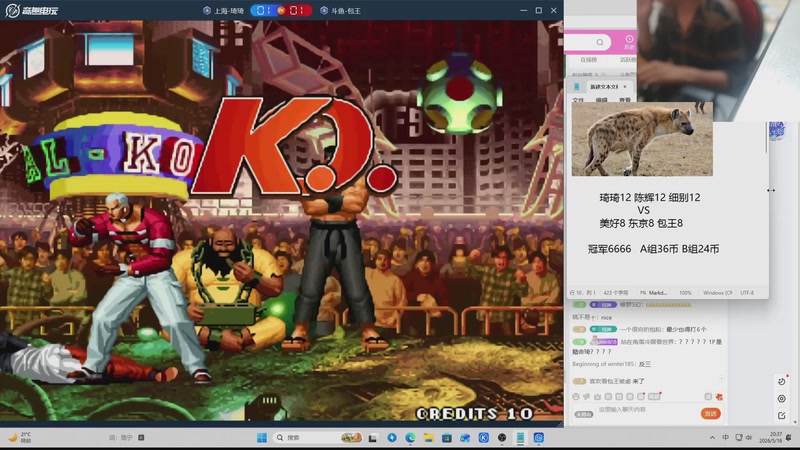Click the share/edit icon in right sidebar
The image size is (800, 450).
pos(782,416)
